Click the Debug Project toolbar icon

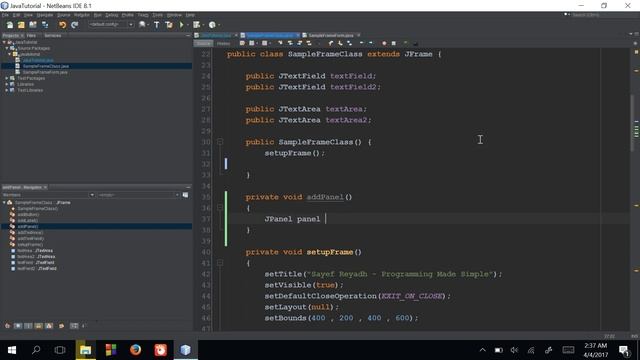(x=197, y=25)
